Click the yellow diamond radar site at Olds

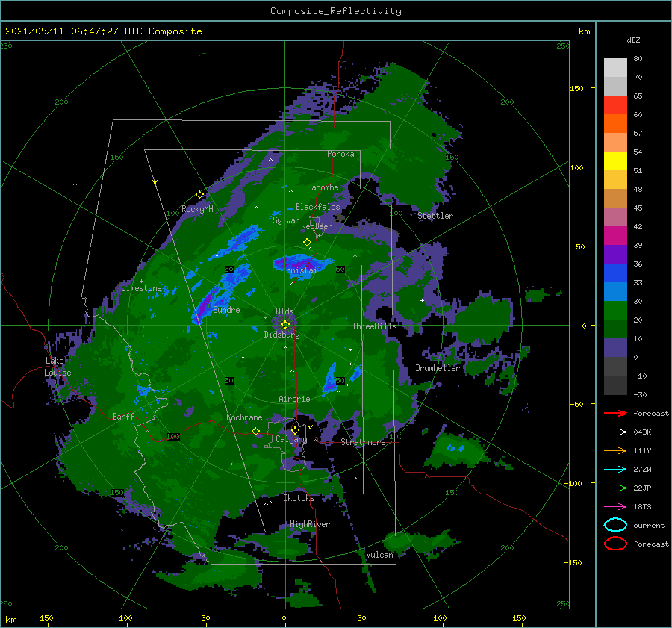click(x=285, y=325)
